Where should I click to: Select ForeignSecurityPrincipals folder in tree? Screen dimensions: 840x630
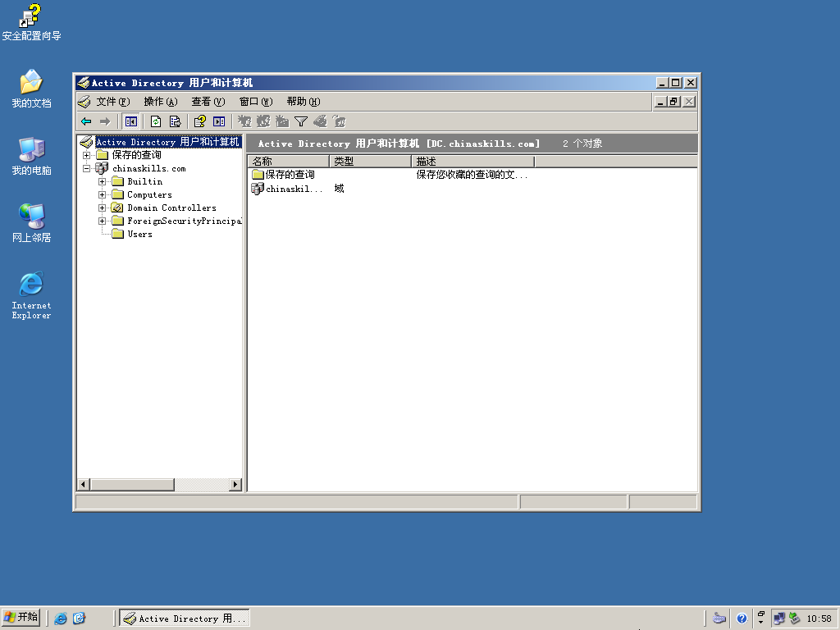pos(185,221)
